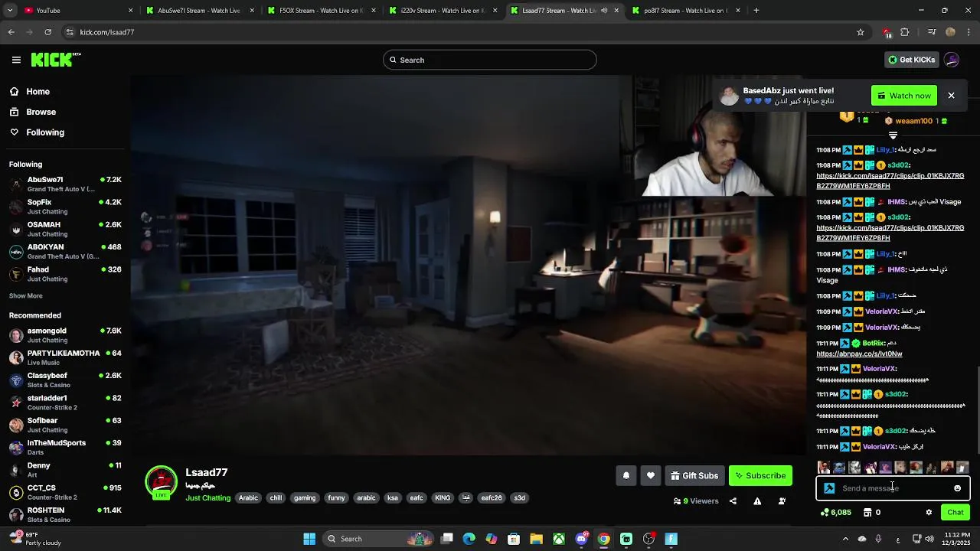Viewport: 980px width, 551px height.
Task: Click the moderator hammer icon in chat input
Action: coord(829,488)
